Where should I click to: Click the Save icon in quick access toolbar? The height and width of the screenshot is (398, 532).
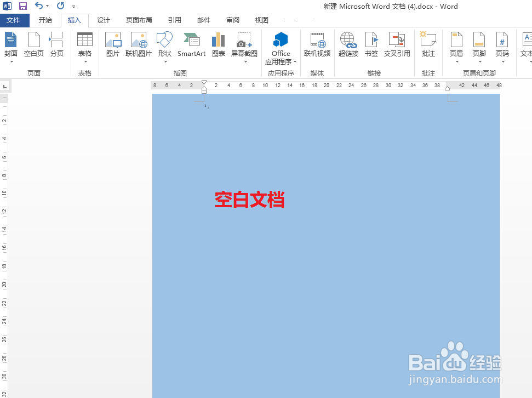click(22, 6)
